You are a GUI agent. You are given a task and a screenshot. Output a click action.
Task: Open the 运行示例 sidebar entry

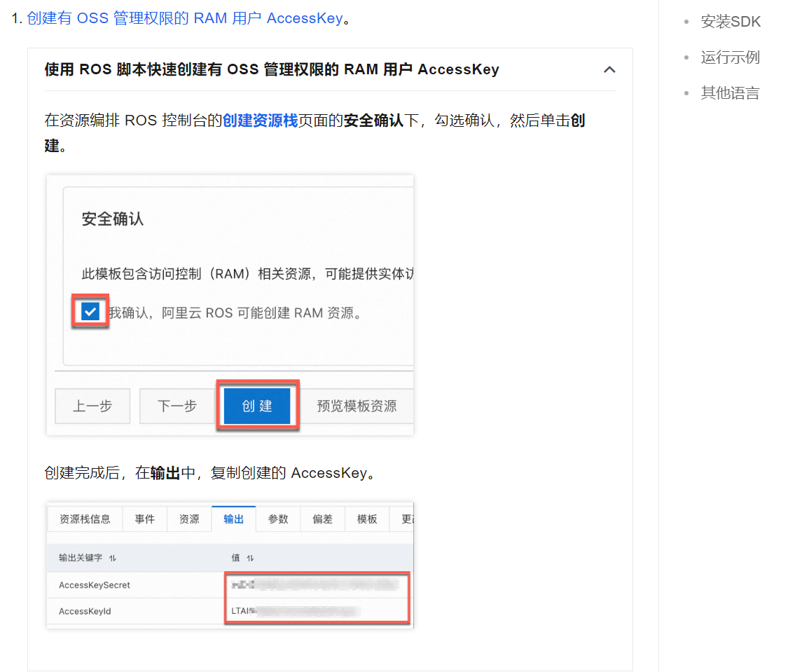click(730, 57)
